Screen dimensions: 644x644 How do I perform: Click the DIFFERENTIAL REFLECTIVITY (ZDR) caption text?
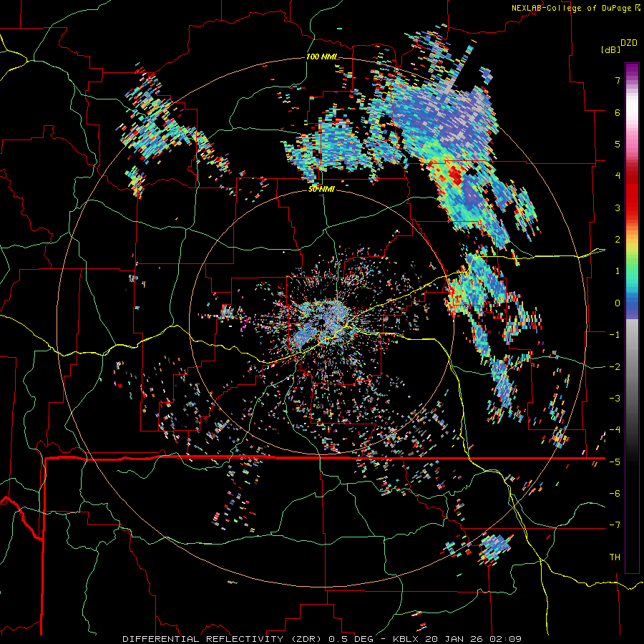coord(223,639)
